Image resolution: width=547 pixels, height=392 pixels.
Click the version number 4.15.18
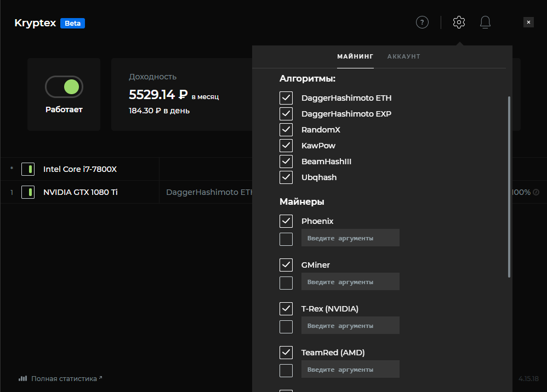coord(528,379)
